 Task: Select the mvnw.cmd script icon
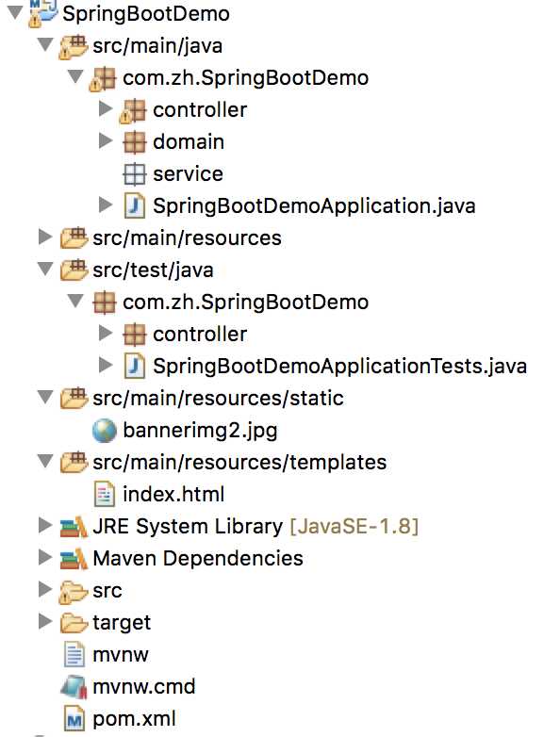(x=74, y=687)
